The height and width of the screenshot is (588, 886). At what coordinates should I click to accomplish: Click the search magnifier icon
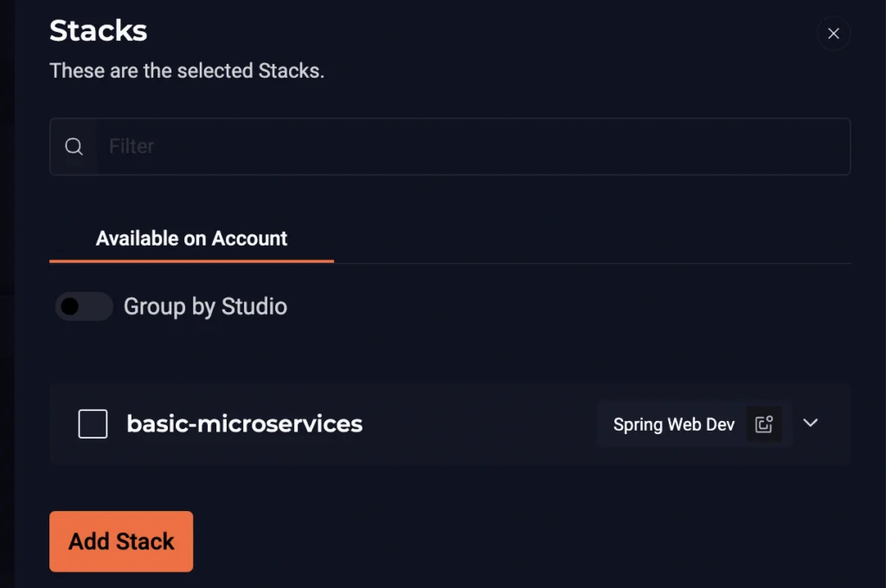(74, 147)
